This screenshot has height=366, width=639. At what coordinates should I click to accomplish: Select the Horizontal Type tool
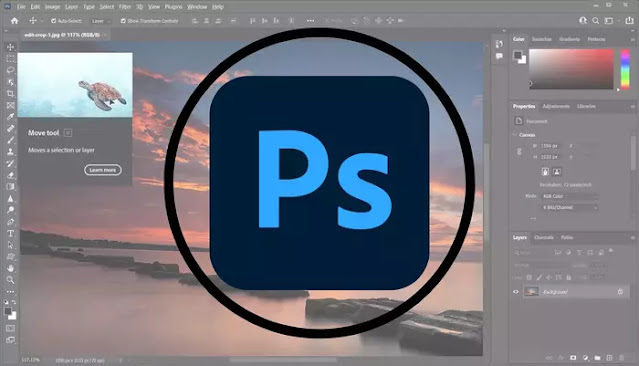[x=11, y=234]
